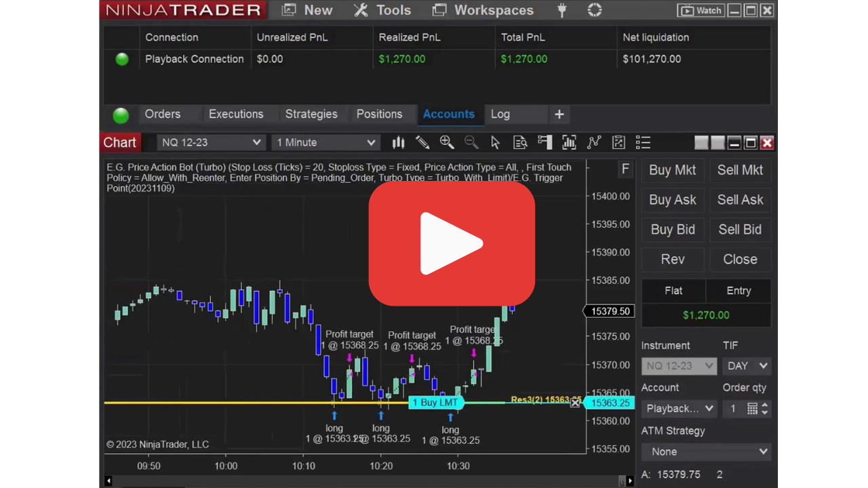Click the Entry price cell
868x488 pixels.
pos(738,291)
